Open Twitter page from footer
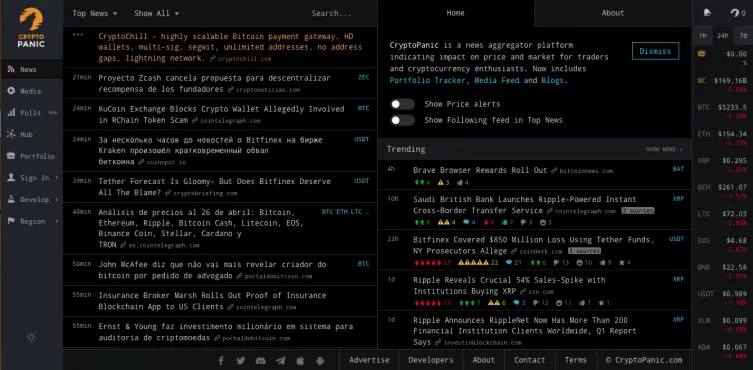 [241, 360]
